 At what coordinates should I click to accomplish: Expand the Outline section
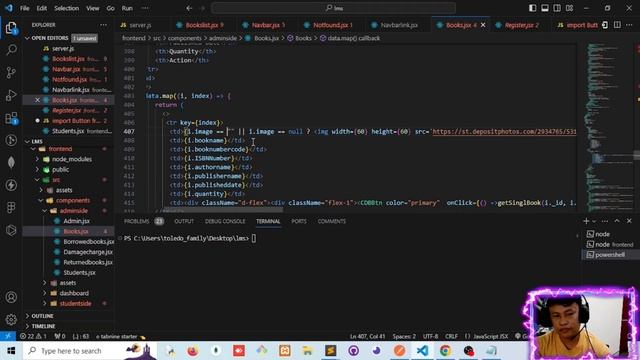coord(42,316)
